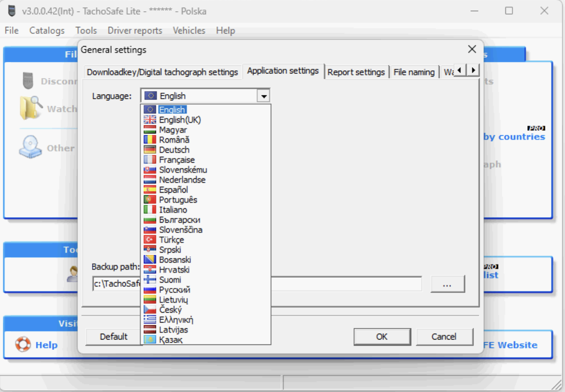
Task: Choose Türkçe language option
Action: [205, 240]
